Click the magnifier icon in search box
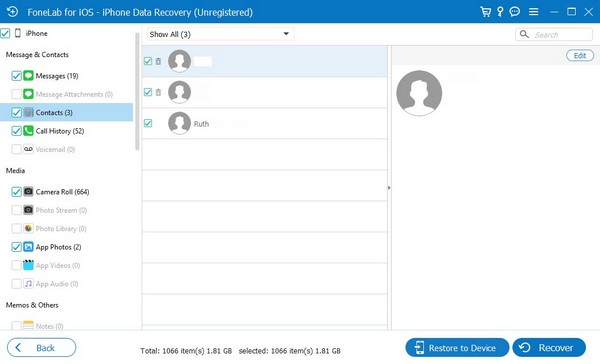Screen dimensions: 600x364 (524, 34)
